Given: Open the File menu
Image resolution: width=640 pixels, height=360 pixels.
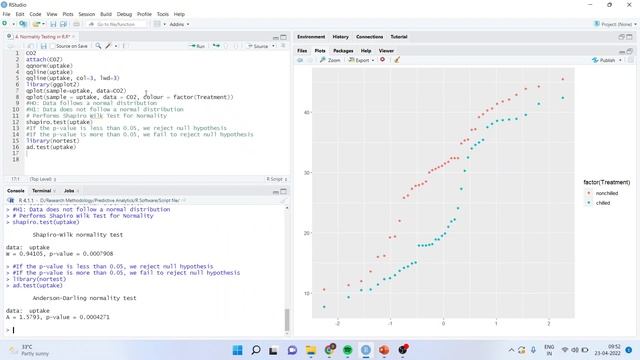Looking at the screenshot, I should pos(7,14).
